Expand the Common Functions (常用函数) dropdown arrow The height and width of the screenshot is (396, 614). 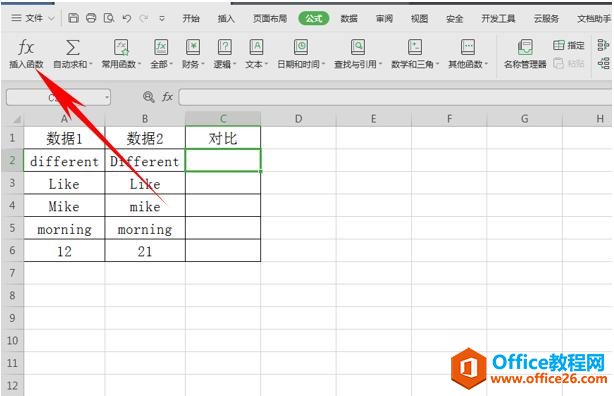coord(139,64)
